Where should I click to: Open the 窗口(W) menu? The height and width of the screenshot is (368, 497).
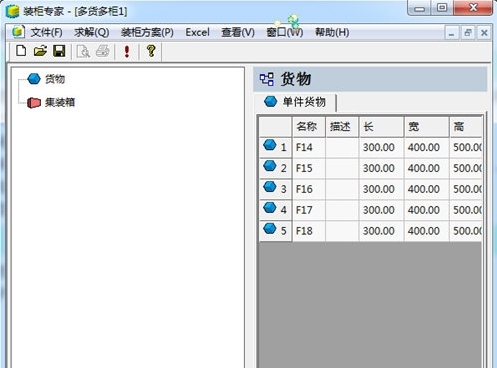[x=285, y=32]
